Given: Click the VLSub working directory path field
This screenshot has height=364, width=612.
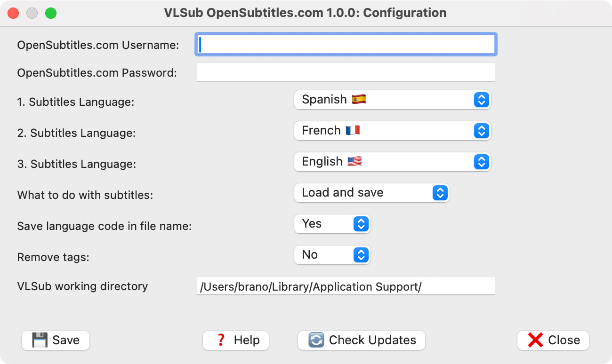Looking at the screenshot, I should coord(346,285).
